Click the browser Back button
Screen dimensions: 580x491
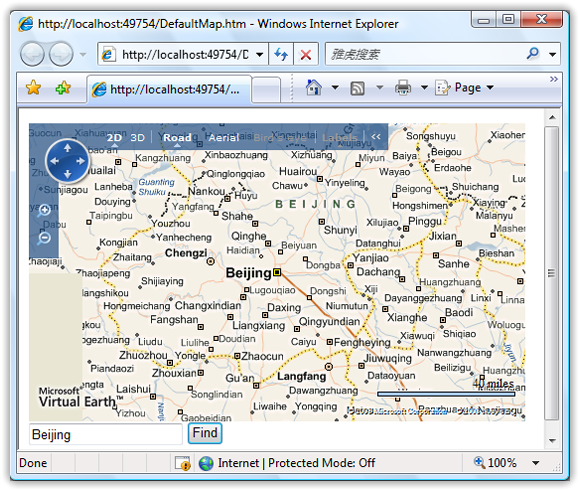32,54
